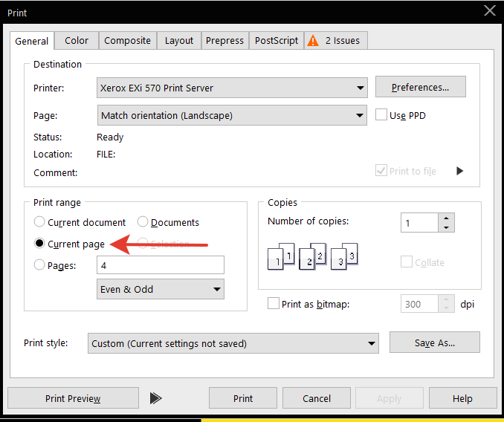Image resolution: width=504 pixels, height=422 pixels.
Task: Close the Print dialog
Action: [x=490, y=10]
